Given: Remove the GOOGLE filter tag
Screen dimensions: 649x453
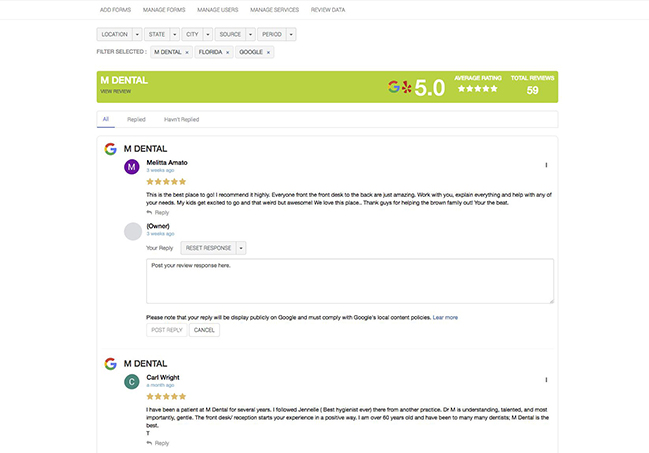Looking at the screenshot, I should pyautogui.click(x=268, y=52).
